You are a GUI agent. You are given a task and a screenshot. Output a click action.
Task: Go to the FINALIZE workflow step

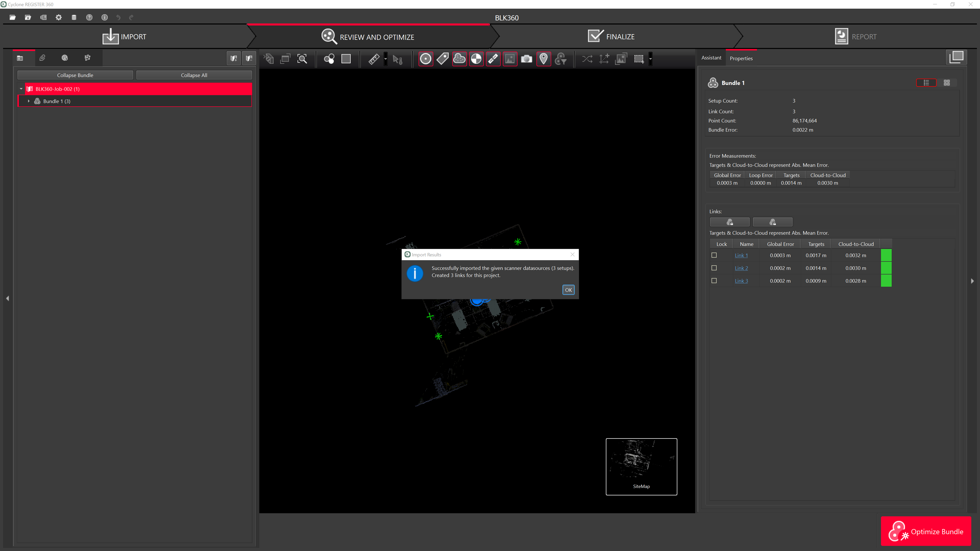611,36
